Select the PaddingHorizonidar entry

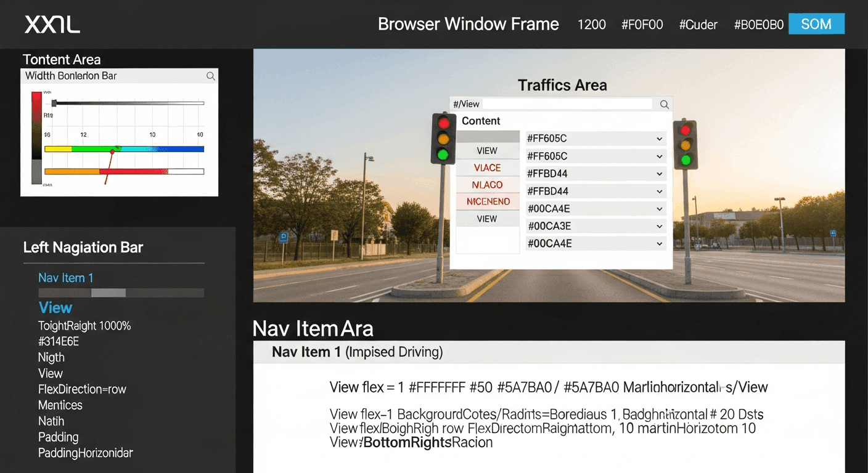[x=86, y=453]
